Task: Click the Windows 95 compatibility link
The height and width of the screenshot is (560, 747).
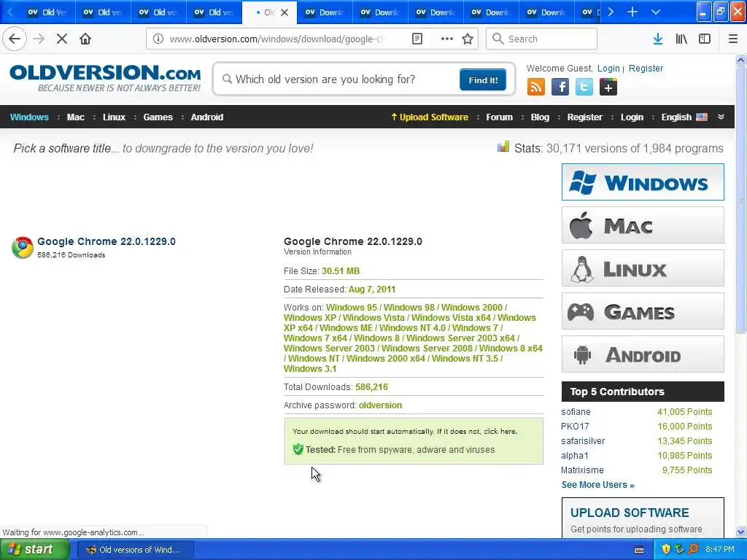Action: pos(351,308)
